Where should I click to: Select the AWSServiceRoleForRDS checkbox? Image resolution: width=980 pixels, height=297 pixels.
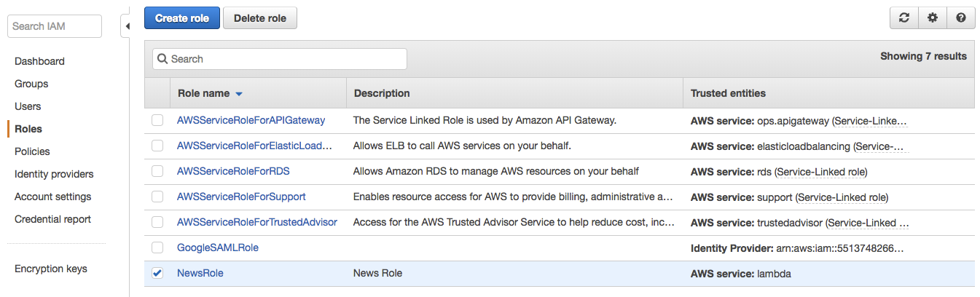[x=157, y=171]
